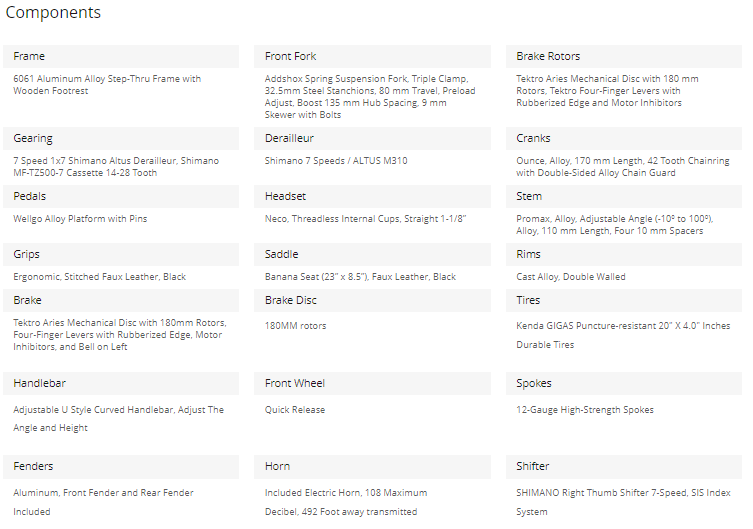Select the Brake Rotors header
Screen dimensions: 753x529
tap(624, 56)
